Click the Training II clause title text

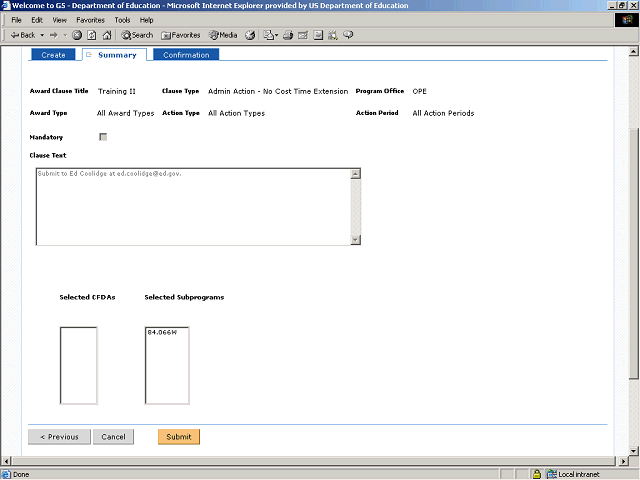pos(116,91)
